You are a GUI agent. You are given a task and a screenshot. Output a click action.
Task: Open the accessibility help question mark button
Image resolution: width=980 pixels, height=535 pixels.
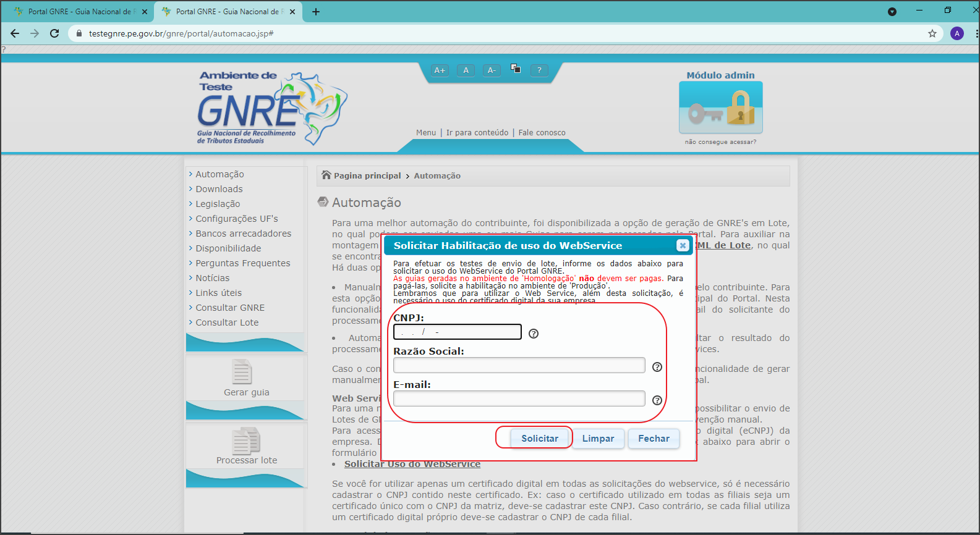coord(539,70)
